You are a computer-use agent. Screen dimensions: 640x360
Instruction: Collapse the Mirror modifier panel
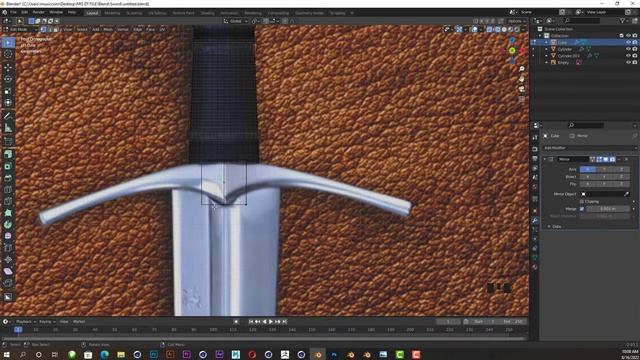[x=544, y=159]
